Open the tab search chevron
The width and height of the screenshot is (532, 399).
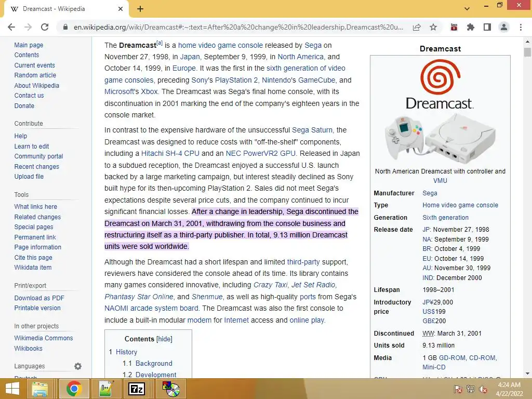click(x=467, y=9)
